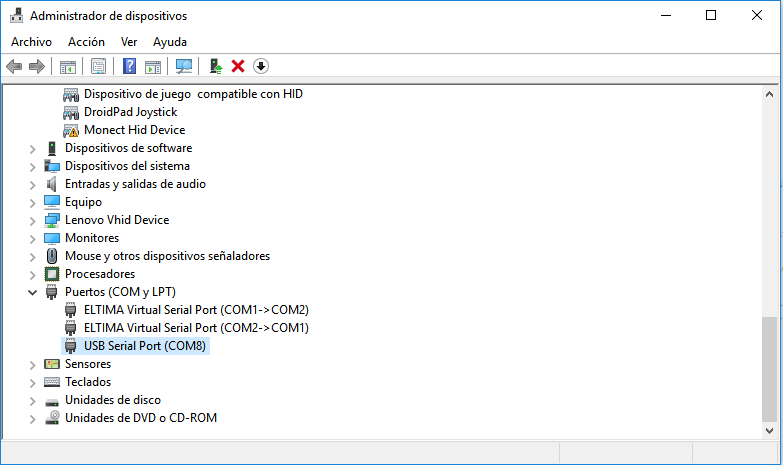Click the Sensores category icon

(x=52, y=364)
